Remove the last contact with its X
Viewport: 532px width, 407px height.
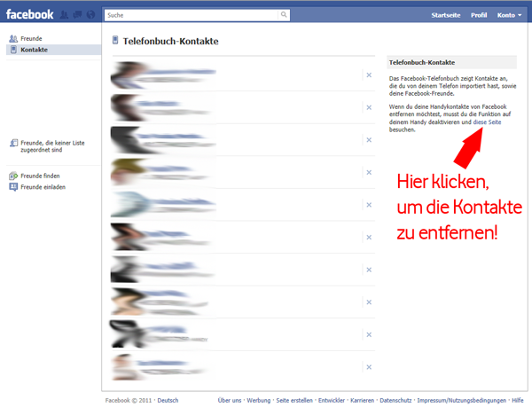click(x=369, y=366)
